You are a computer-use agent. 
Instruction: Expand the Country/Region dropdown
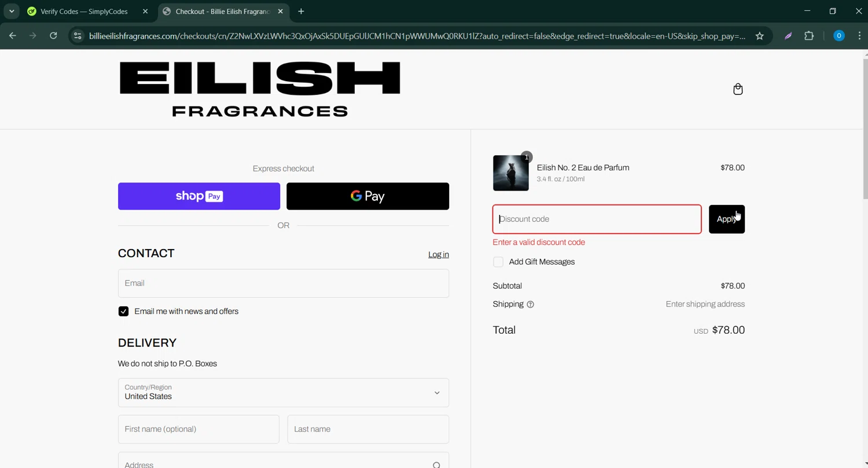(x=284, y=393)
